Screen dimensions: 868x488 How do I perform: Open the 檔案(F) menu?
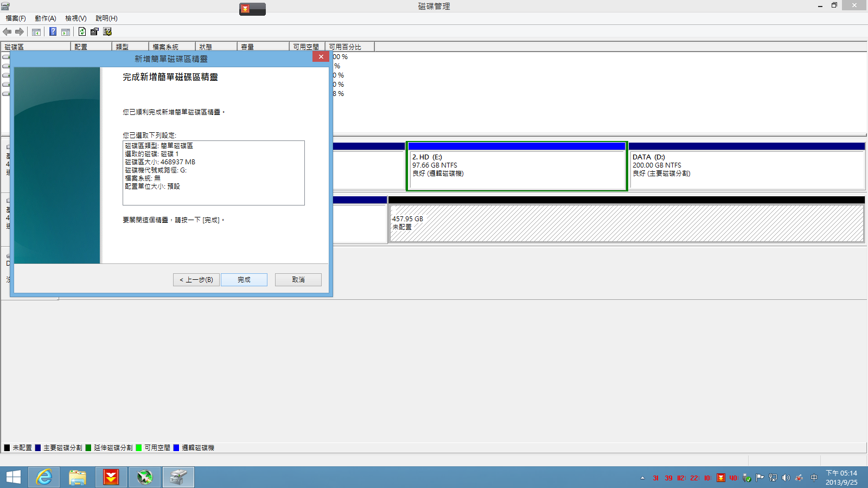[16, 18]
